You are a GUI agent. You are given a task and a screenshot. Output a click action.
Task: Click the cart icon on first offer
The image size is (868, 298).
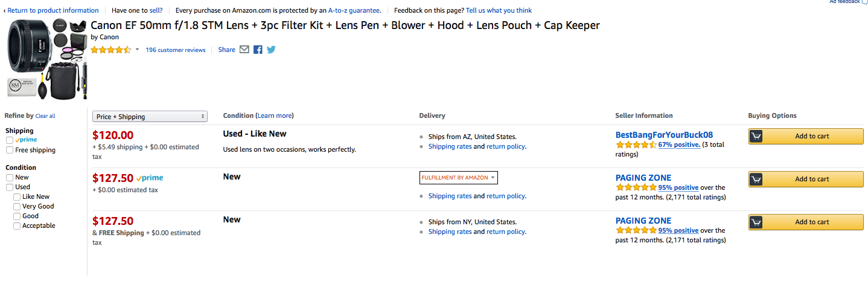pyautogui.click(x=756, y=136)
